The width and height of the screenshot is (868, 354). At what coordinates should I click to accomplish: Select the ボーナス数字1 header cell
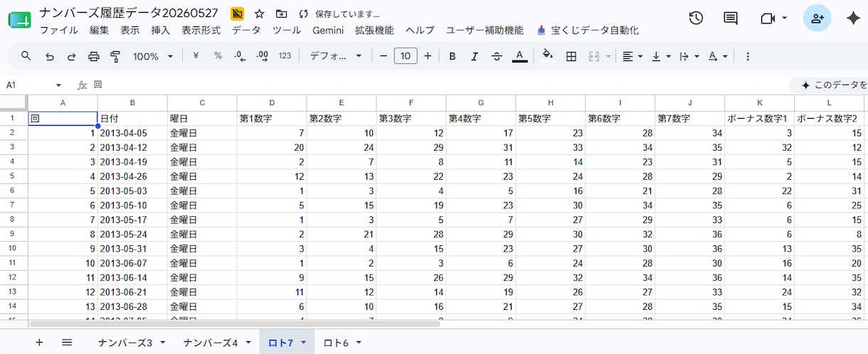[x=759, y=118]
